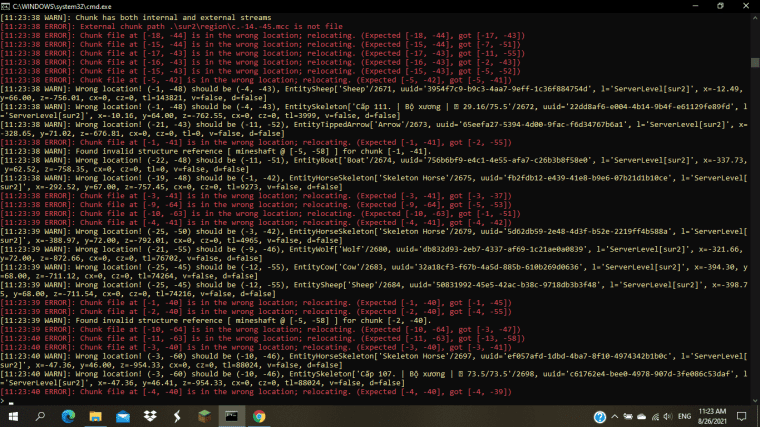
Task: Launch Microsoft Edge from the taskbar
Action: point(69,415)
